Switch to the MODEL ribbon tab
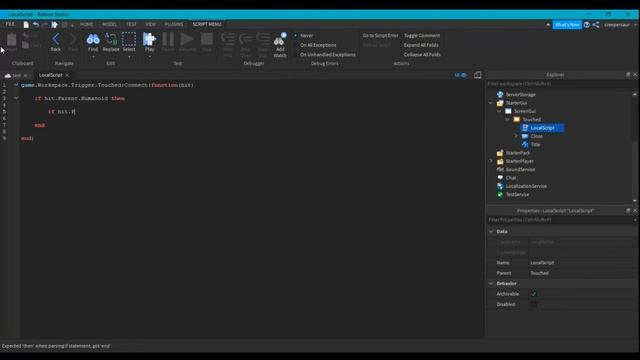This screenshot has height=360, width=640. [x=109, y=24]
